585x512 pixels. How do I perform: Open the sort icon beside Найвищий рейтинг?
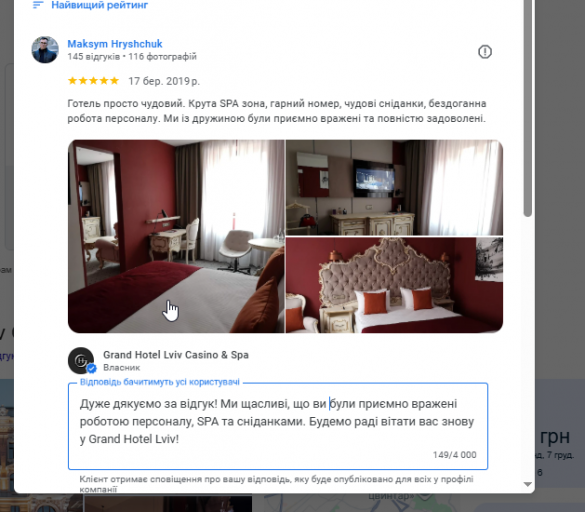pyautogui.click(x=38, y=5)
